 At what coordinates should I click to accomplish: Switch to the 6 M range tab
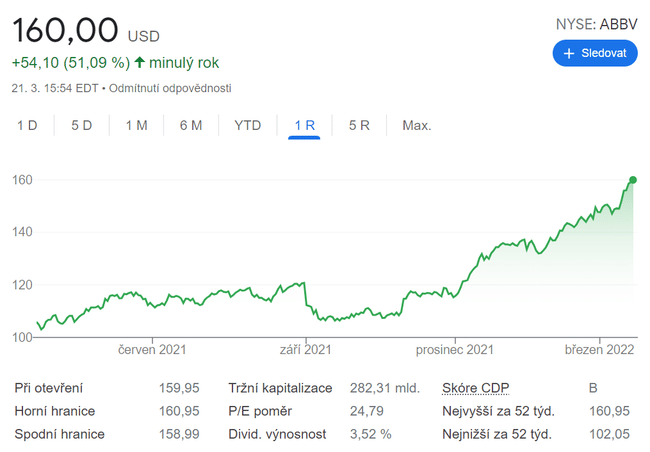(191, 125)
